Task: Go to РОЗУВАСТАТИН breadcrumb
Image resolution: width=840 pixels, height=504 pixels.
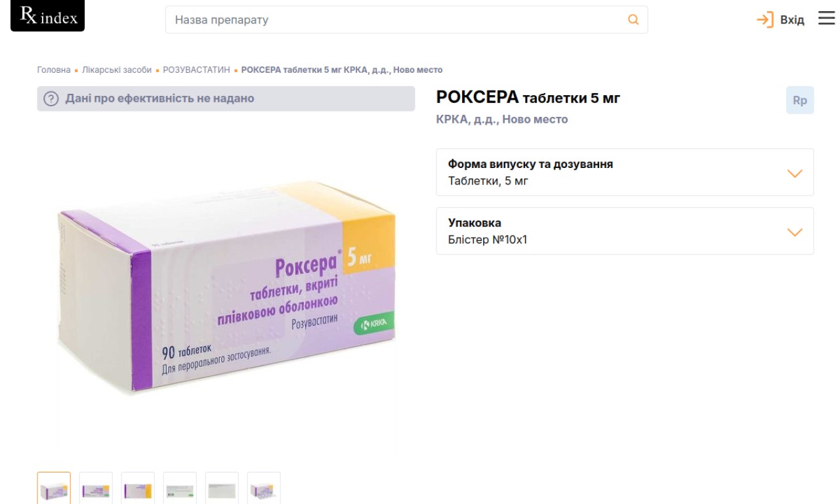Action: 196,70
